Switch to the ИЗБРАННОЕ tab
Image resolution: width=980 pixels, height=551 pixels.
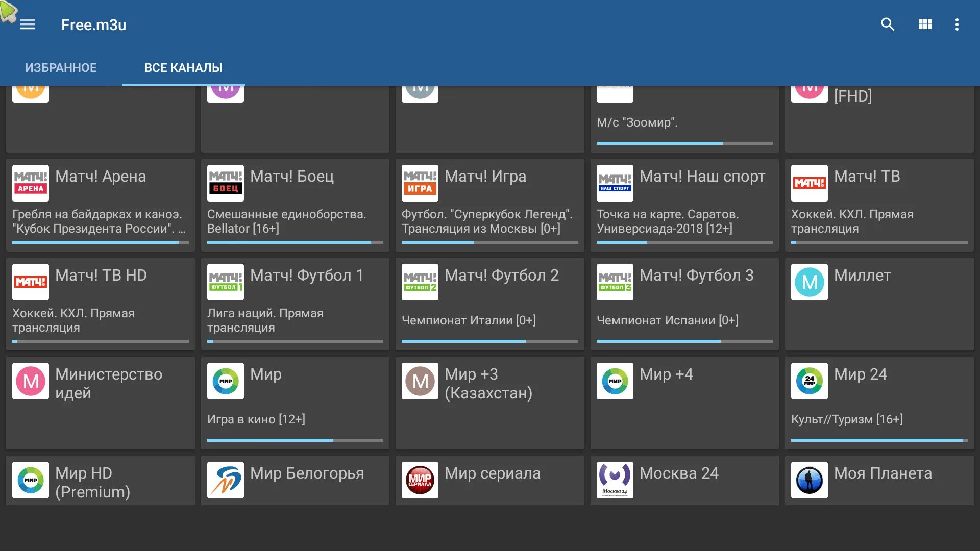tap(61, 68)
